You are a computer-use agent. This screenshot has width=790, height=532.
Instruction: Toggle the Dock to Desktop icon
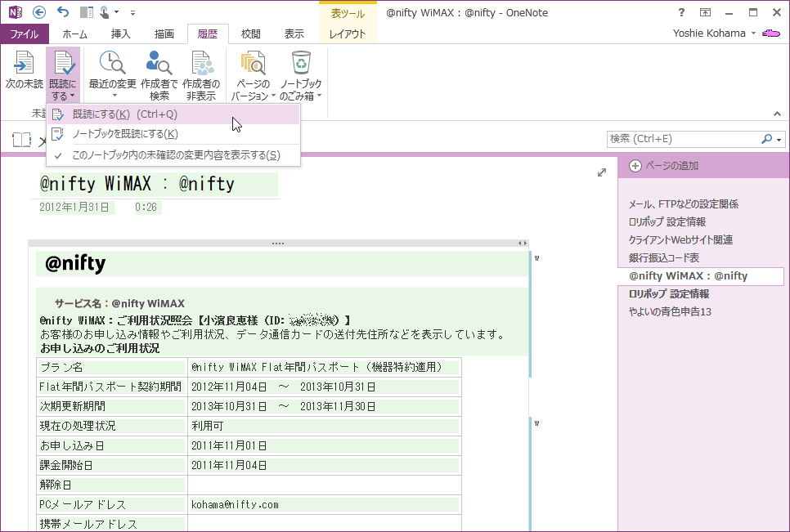coord(87,12)
